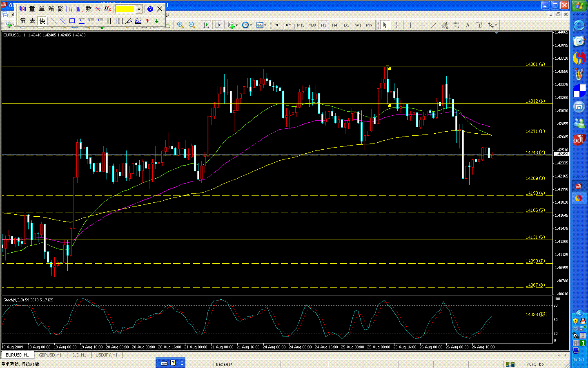Screen dimensions: 588x368
Task: Open the blue help question mark icon
Action: point(150,9)
